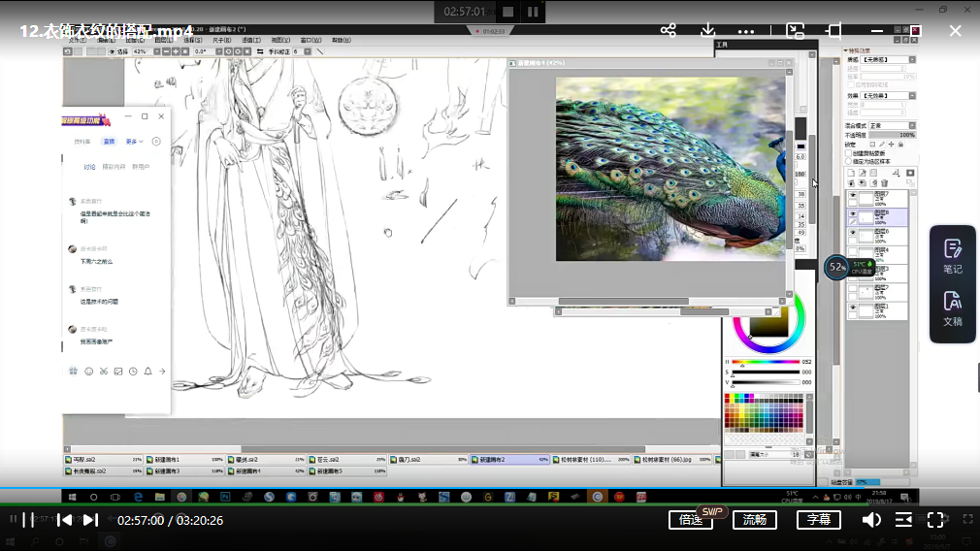Click the zoom out minus icon in the toolbar
Viewport: 980px width, 551px height.
click(x=166, y=51)
